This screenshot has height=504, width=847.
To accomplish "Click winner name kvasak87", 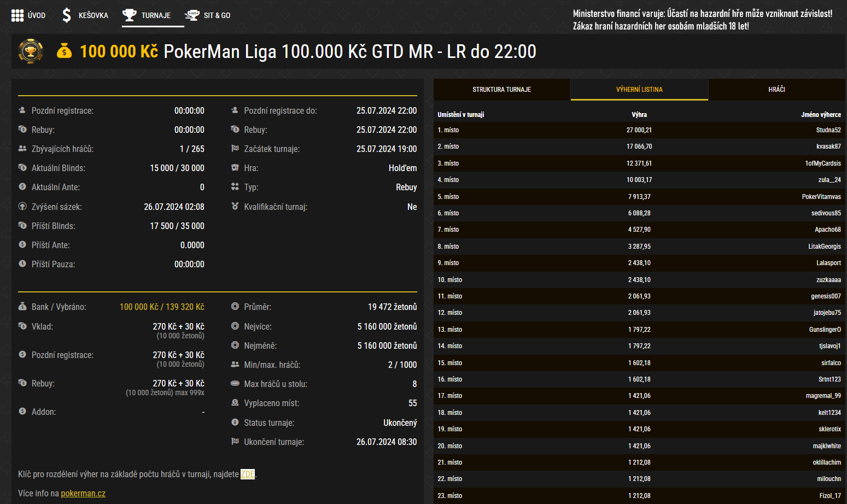I will coord(828,146).
